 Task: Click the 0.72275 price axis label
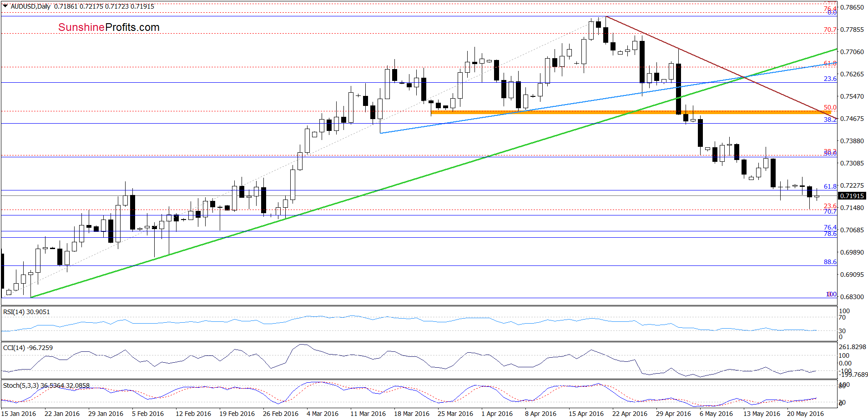point(852,185)
